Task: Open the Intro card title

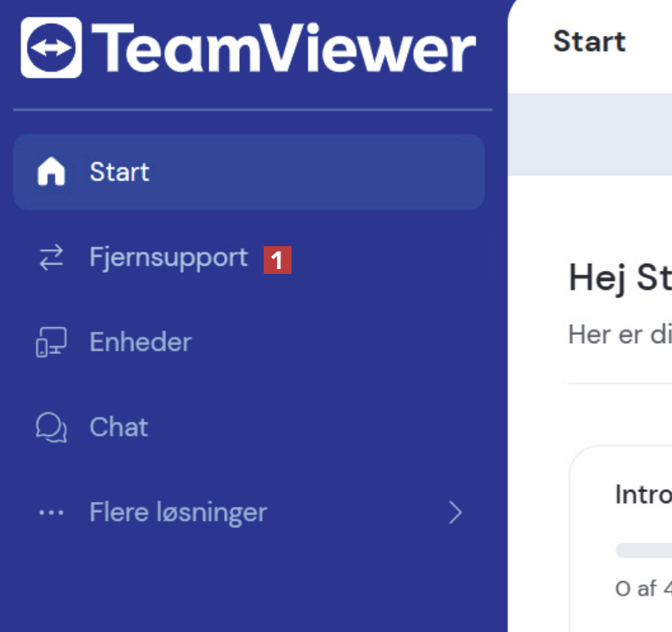Action: click(643, 495)
